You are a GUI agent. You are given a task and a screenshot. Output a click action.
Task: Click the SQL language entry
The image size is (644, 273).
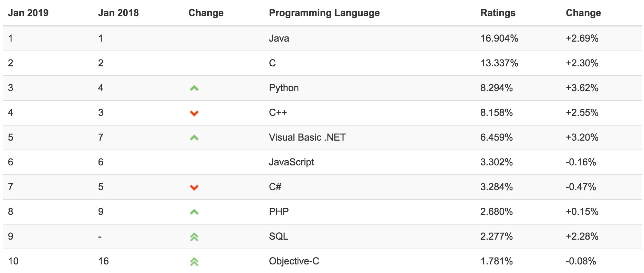[x=279, y=236]
